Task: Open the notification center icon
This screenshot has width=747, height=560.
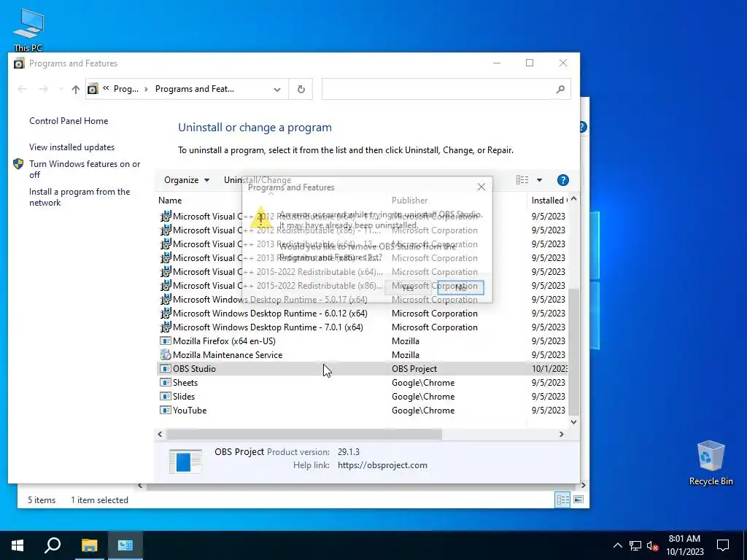Action: pos(723,545)
